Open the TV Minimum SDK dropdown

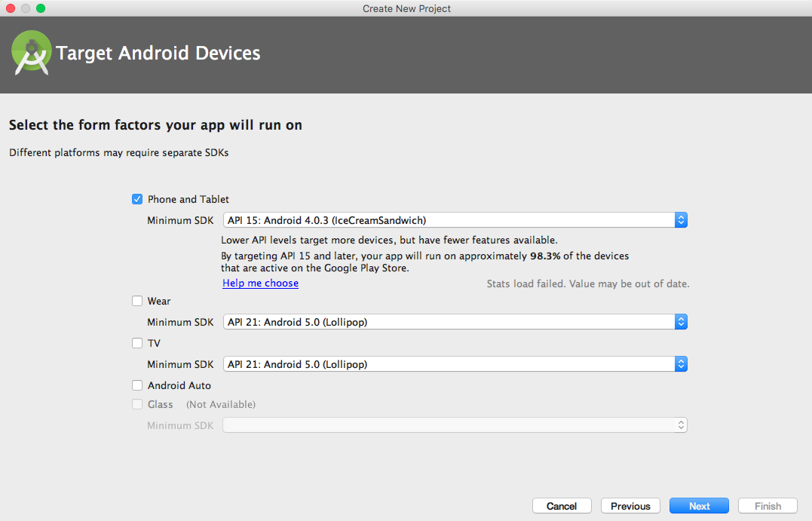tap(455, 364)
